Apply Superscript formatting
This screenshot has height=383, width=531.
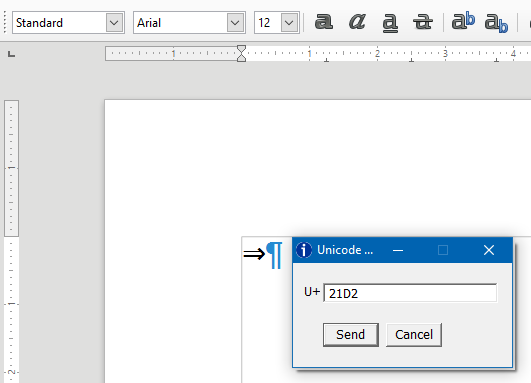tap(463, 21)
